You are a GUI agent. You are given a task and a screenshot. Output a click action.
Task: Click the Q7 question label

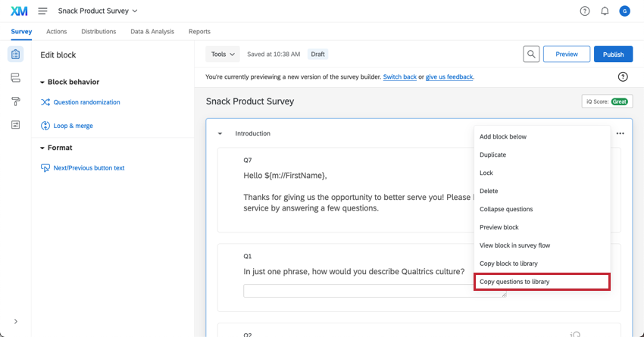coord(247,160)
